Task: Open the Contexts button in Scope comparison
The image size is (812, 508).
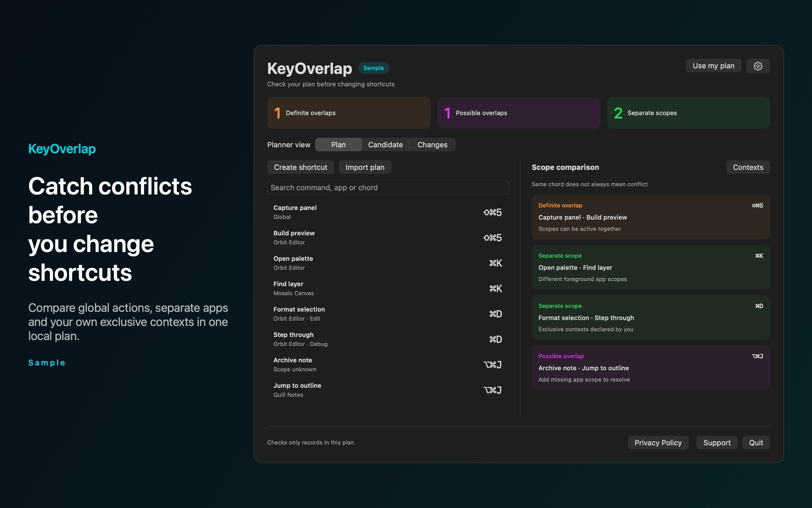Action: tap(748, 167)
